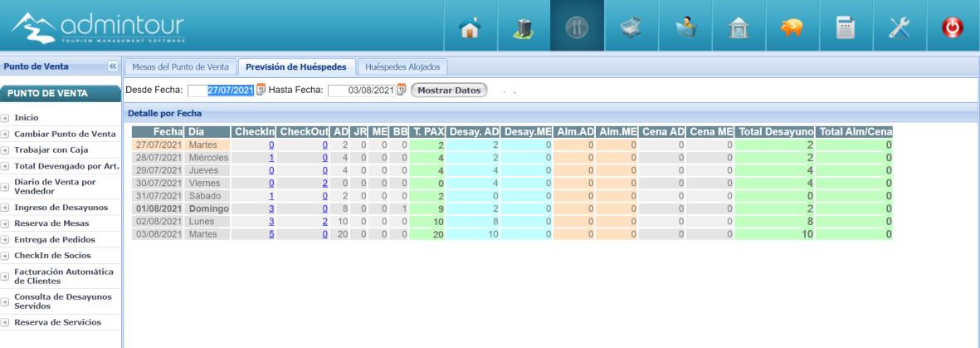Click CheckIn link for Domingo 01/08/2021
This screenshot has width=980, height=348.
tap(271, 209)
